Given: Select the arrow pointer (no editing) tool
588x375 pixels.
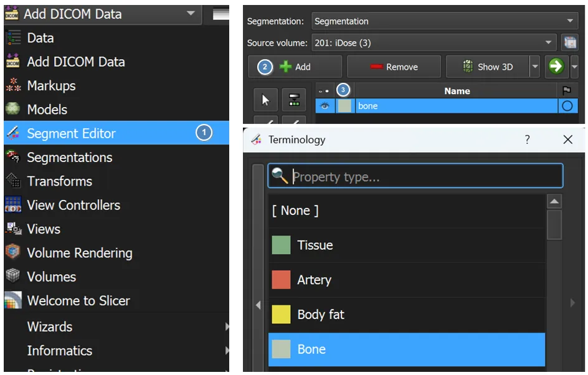Looking at the screenshot, I should tap(265, 100).
